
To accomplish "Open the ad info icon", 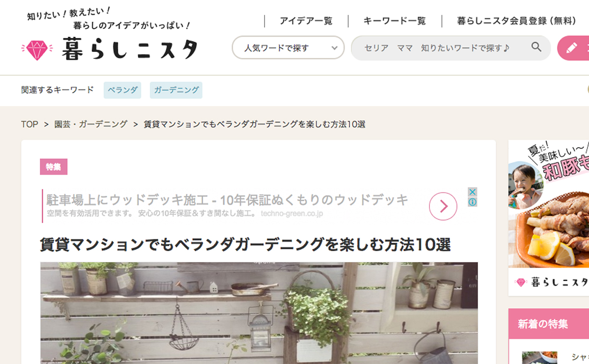I will 472,202.
